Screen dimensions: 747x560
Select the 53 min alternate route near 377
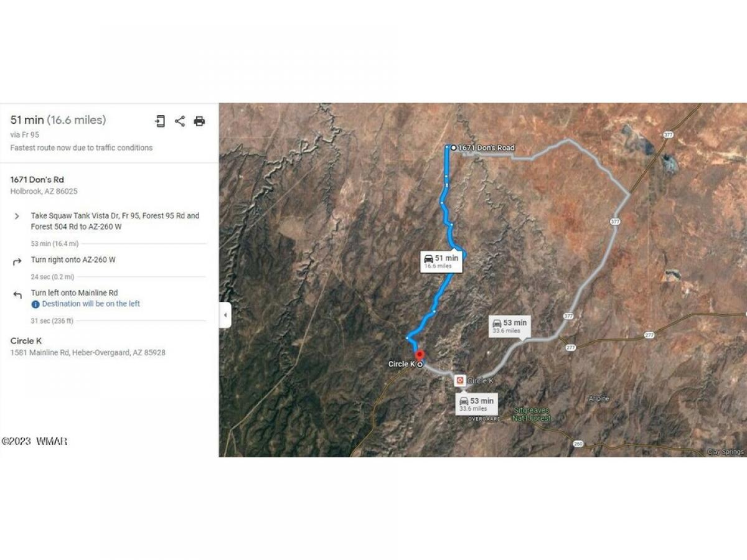coord(510,326)
